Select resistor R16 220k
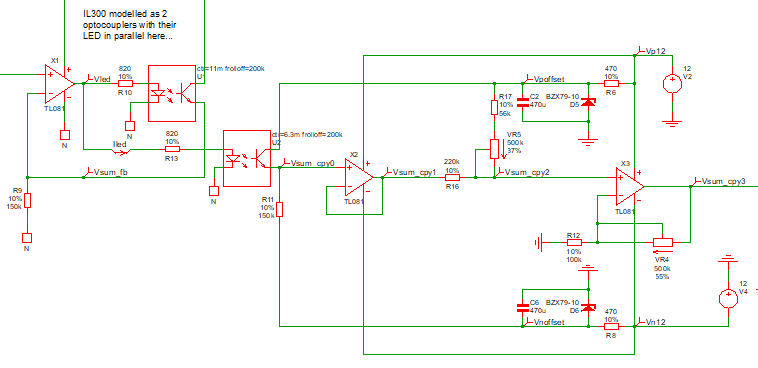This screenshot has width=758, height=368. coord(452,177)
